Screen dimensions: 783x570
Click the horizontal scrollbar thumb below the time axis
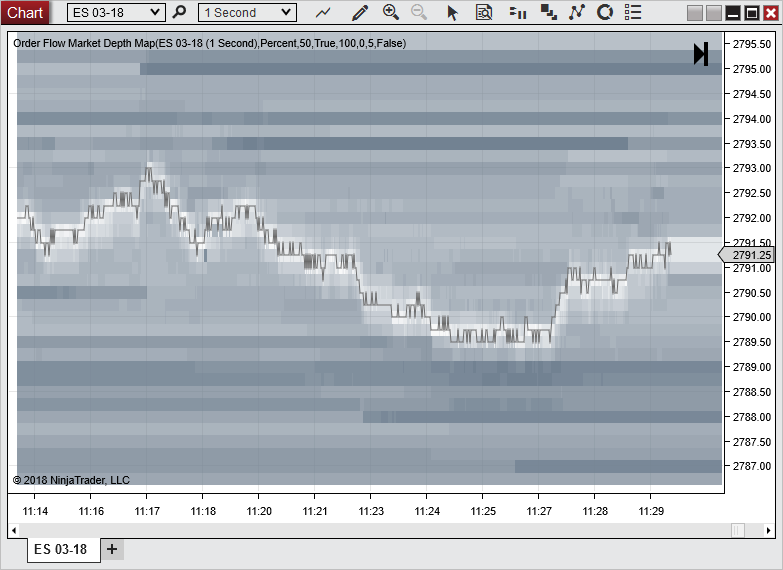[x=738, y=530]
